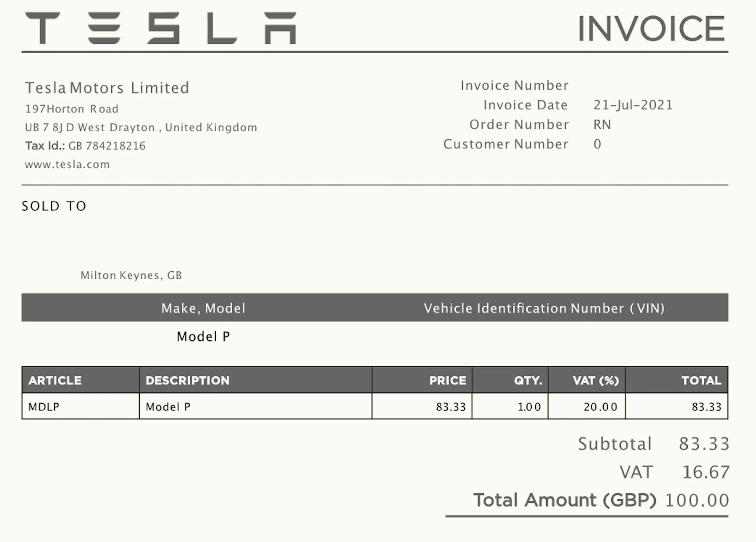Open the www.tesla.com link
Image resolution: width=756 pixels, height=542 pixels.
pyautogui.click(x=67, y=164)
